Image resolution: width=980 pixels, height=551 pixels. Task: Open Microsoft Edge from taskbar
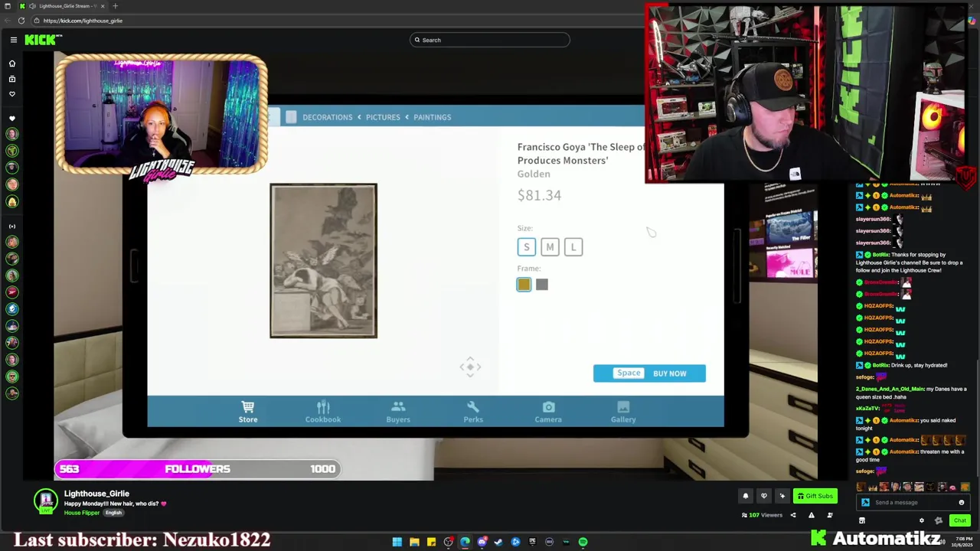click(x=465, y=542)
